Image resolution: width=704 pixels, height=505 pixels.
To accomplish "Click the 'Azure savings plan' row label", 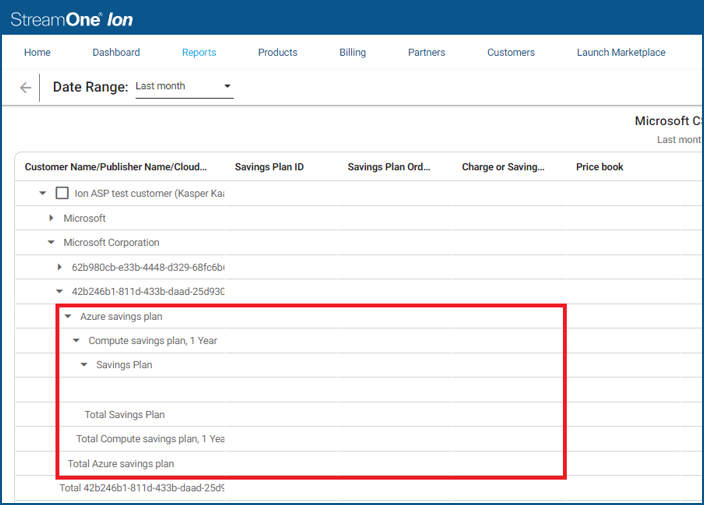I will tap(121, 316).
